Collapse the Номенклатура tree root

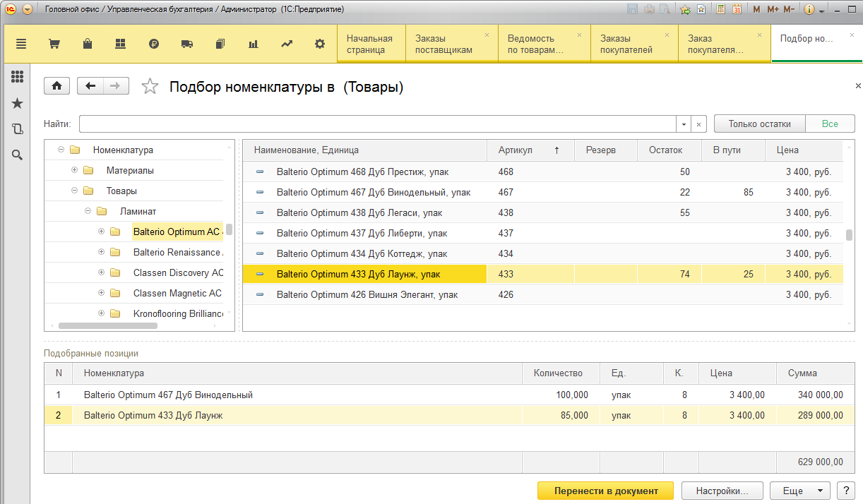[61, 150]
